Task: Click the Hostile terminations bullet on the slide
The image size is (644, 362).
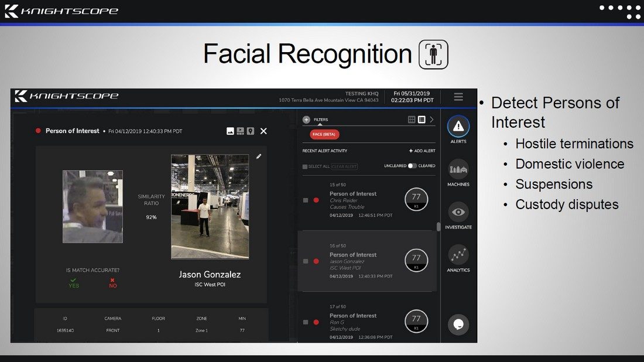Action: pyautogui.click(x=574, y=144)
